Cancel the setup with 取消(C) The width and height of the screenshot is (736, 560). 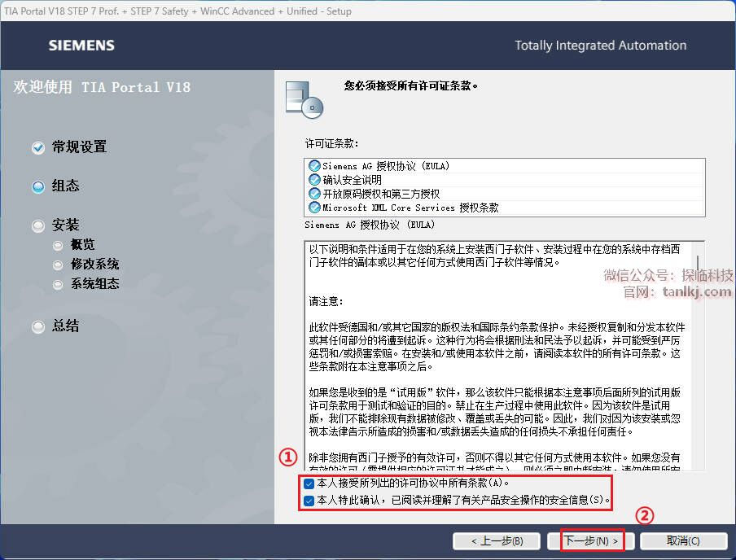point(683,540)
